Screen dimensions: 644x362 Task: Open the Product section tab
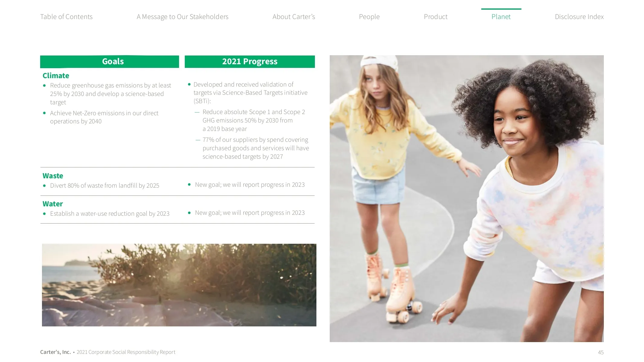pyautogui.click(x=436, y=17)
